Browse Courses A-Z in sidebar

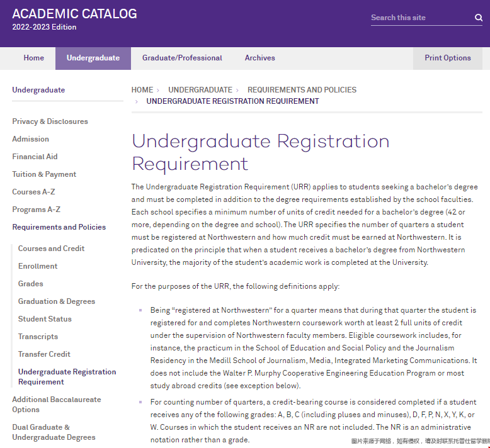(x=33, y=192)
